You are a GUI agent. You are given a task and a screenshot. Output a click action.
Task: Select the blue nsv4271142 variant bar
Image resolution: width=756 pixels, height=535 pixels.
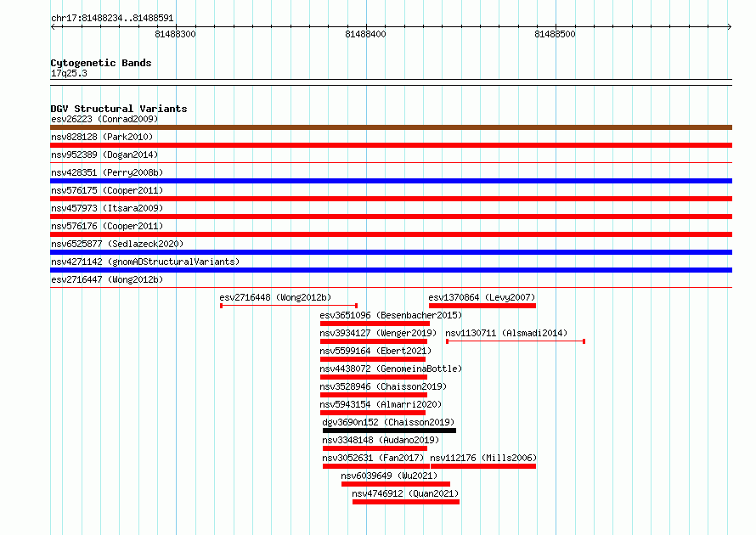pos(391,270)
